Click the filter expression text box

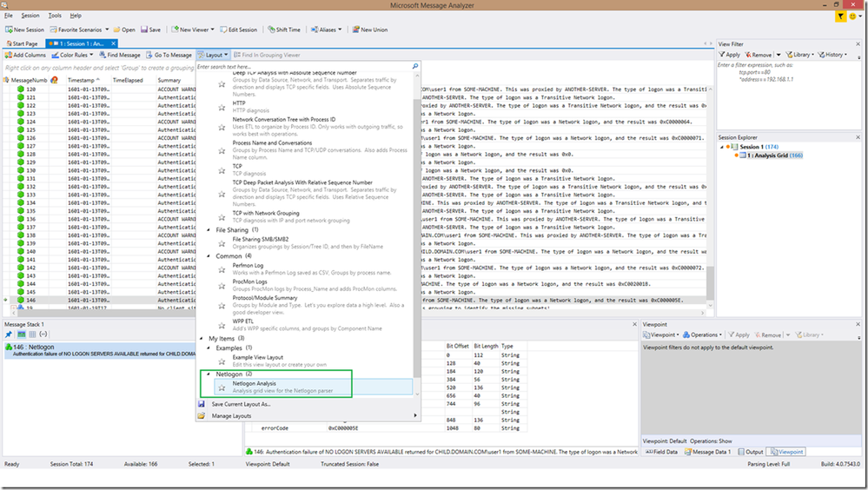[x=789, y=96]
